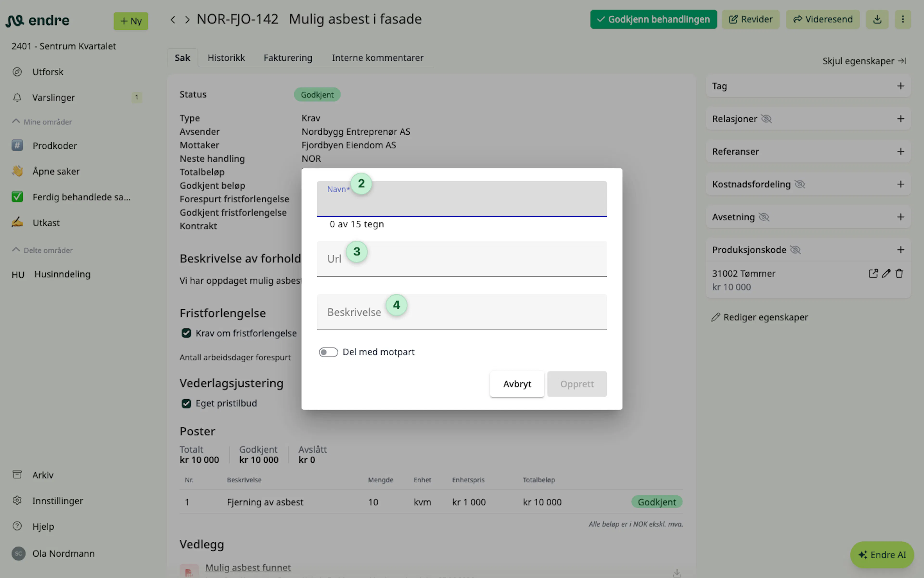The height and width of the screenshot is (578, 924).
Task: Open Utforsk in sidebar
Action: click(48, 72)
